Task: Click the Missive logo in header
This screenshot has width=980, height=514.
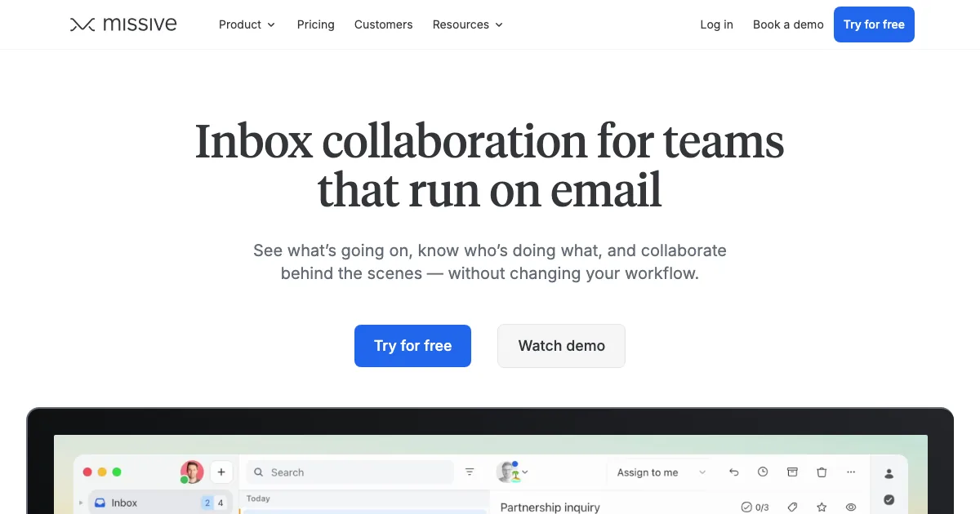Action: tap(123, 24)
